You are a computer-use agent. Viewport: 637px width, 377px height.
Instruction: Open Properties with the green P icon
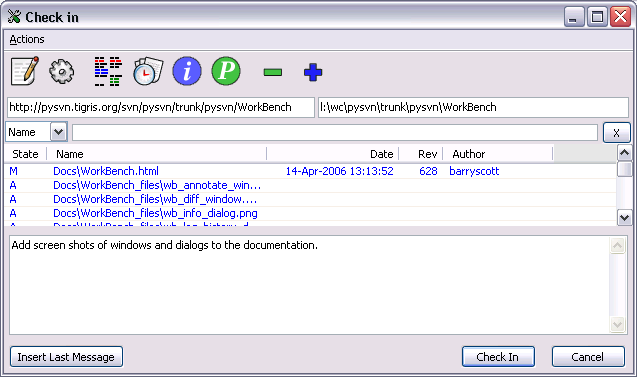(x=226, y=71)
